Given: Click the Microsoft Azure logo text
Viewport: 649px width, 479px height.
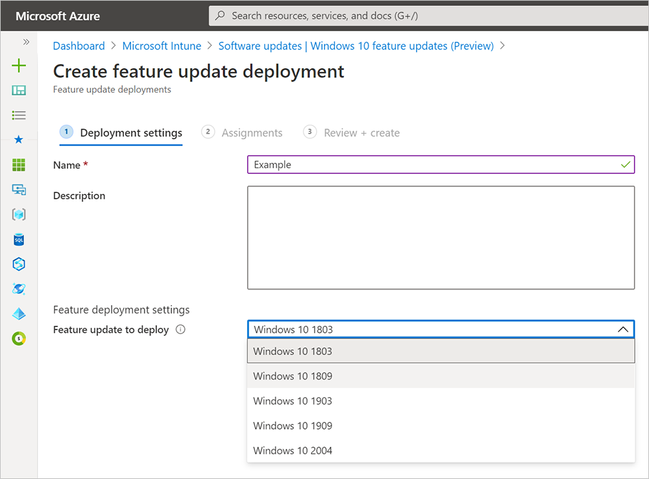Looking at the screenshot, I should point(58,16).
